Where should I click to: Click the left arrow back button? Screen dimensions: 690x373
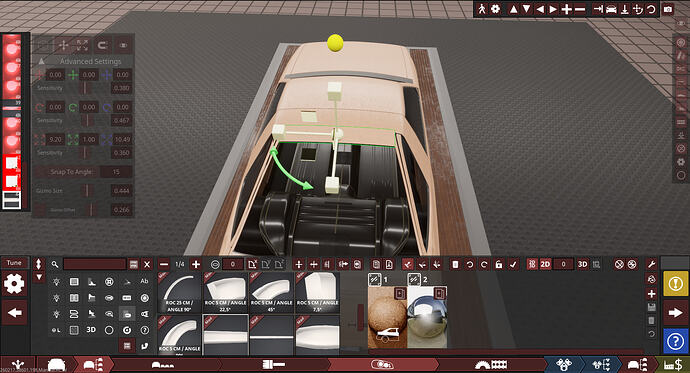click(15, 313)
